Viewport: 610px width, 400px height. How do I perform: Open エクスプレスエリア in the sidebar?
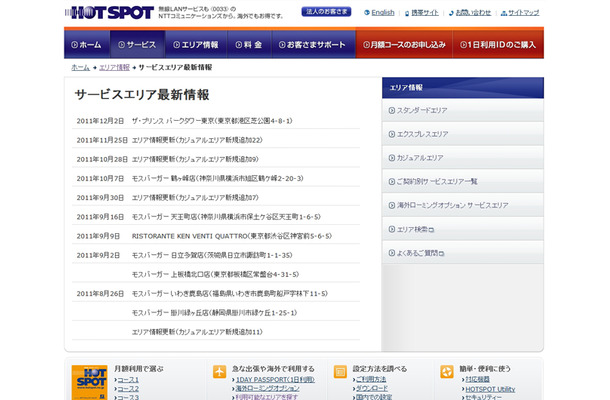coord(463,134)
